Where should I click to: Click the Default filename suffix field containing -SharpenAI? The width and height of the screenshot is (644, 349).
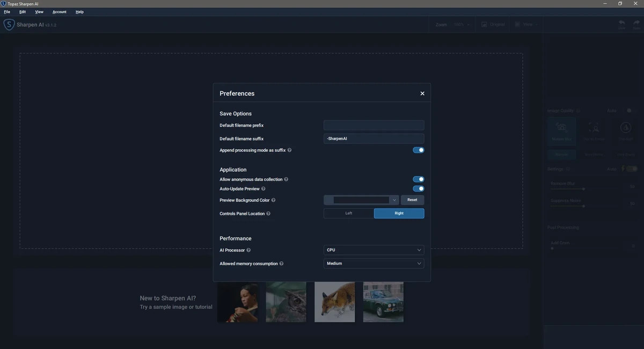click(x=374, y=139)
